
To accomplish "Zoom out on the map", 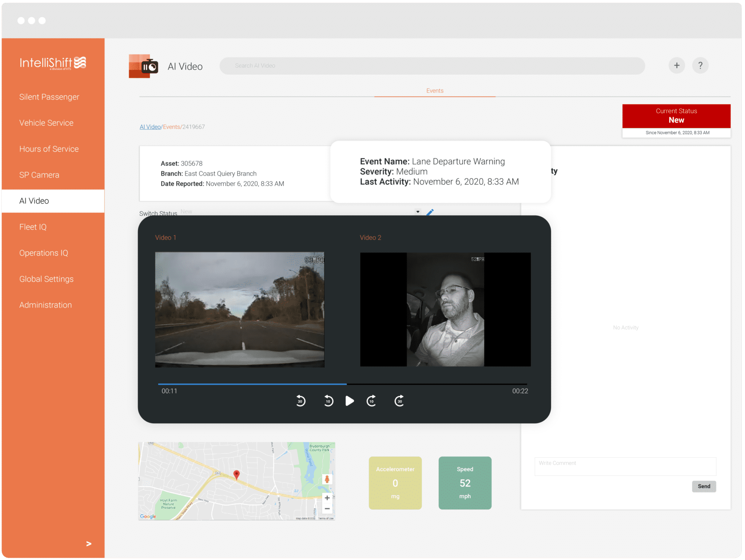I will click(327, 508).
